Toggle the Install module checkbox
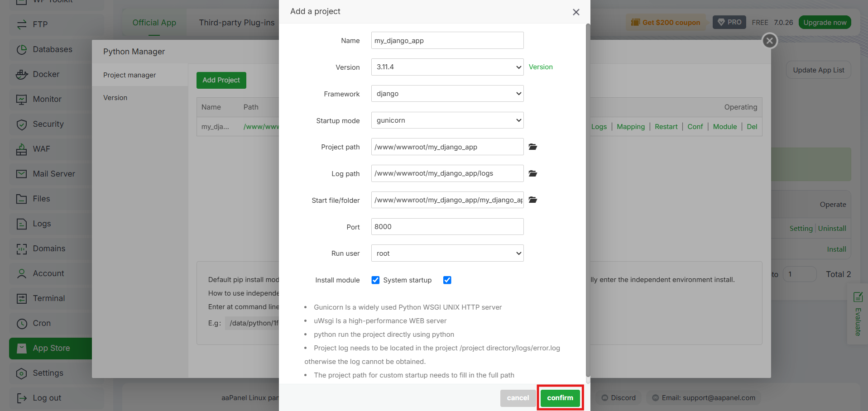 click(x=375, y=280)
